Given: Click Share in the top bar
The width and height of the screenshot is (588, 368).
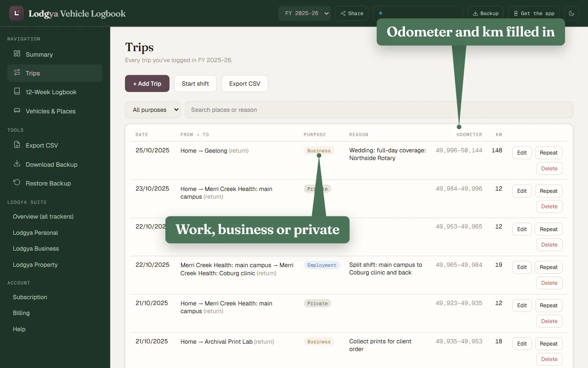Looking at the screenshot, I should click(x=352, y=13).
